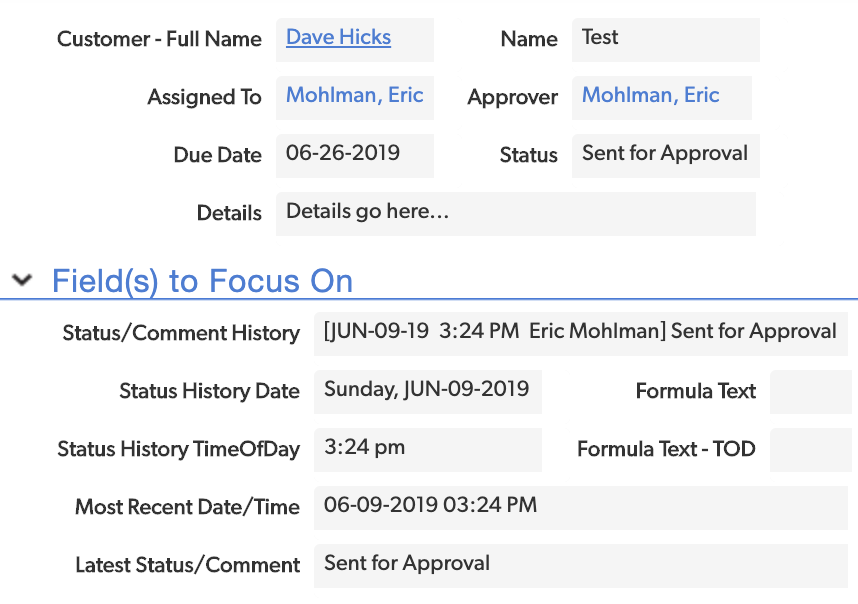858x604 pixels.
Task: Click the Status History TimeOfDay field
Action: click(x=428, y=450)
